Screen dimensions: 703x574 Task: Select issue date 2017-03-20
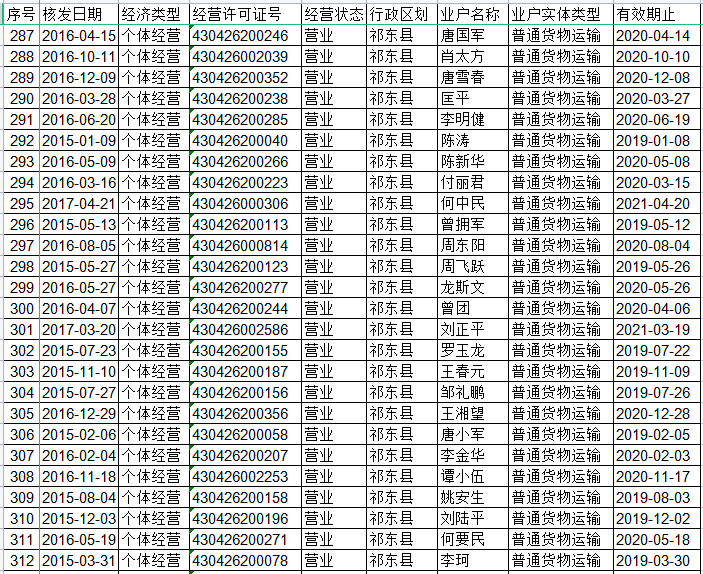coord(78,329)
